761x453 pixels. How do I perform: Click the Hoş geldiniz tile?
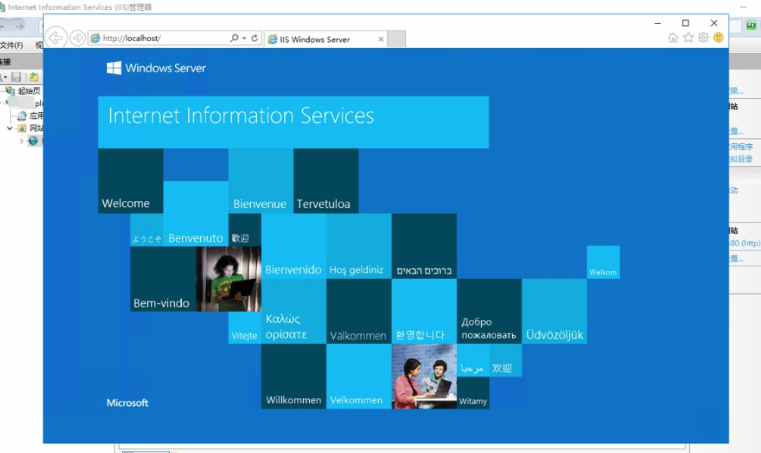click(359, 246)
